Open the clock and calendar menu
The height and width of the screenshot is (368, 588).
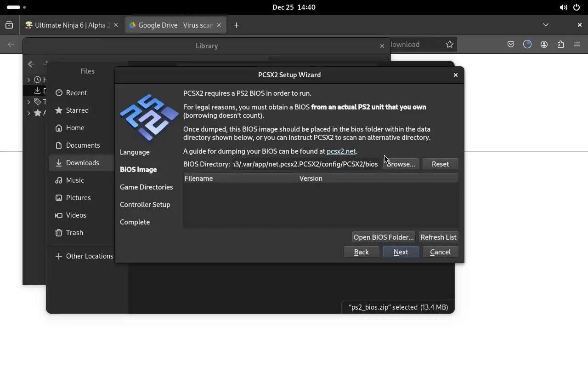click(294, 7)
